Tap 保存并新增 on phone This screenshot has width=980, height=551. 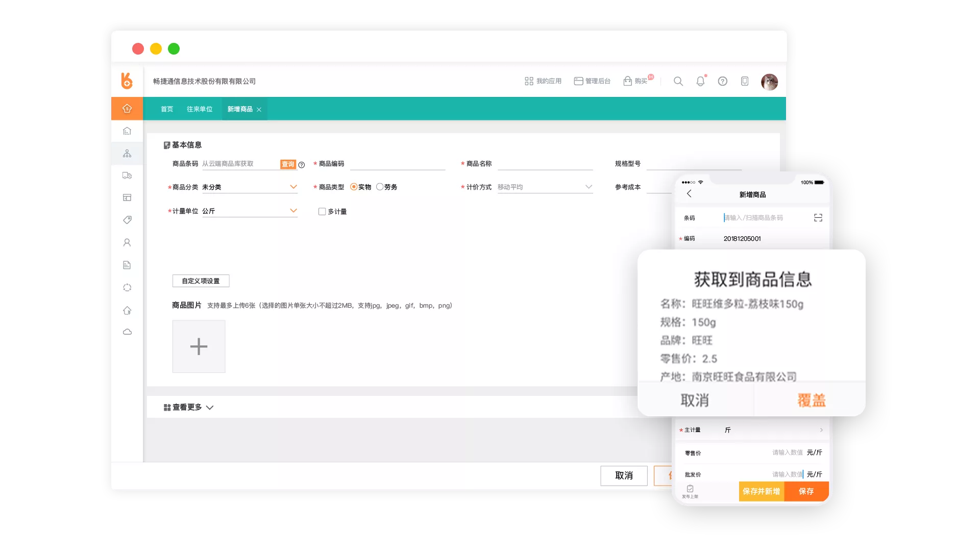pos(761,491)
